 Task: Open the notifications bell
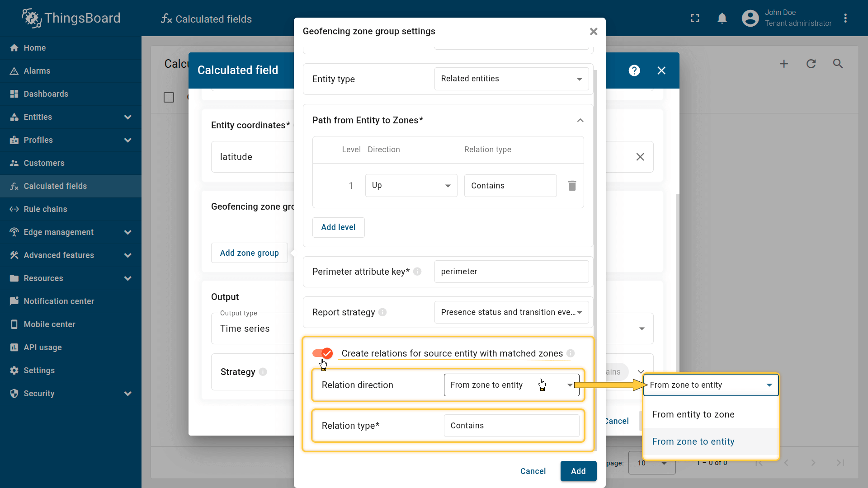pos(722,19)
